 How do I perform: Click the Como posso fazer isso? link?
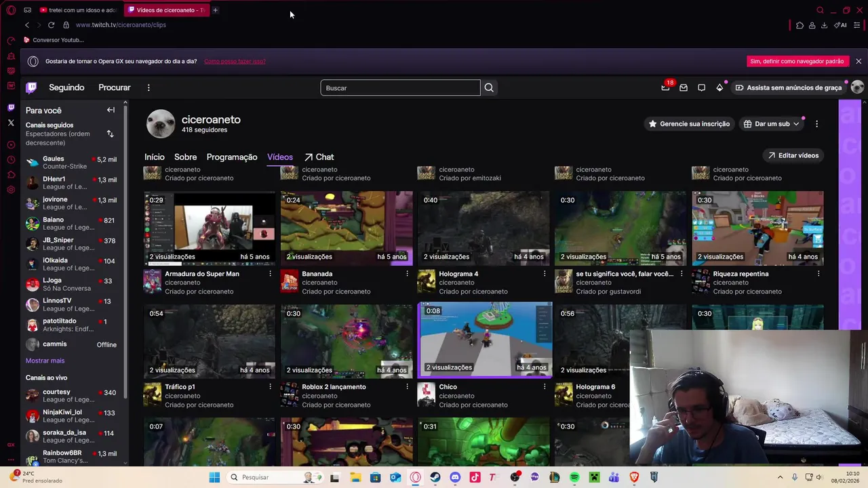point(235,61)
